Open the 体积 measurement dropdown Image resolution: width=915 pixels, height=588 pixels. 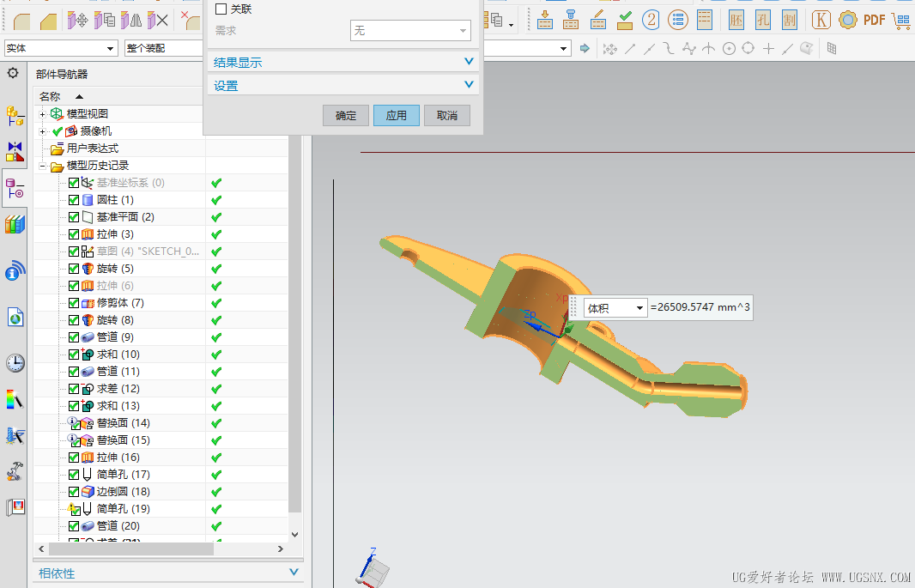pyautogui.click(x=615, y=307)
